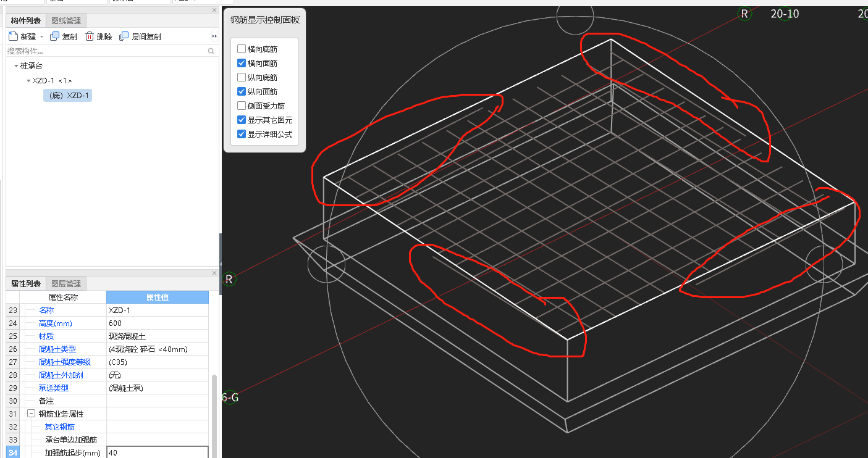Viewport: 868px width, 458px height.
Task: Collapse the 桩承台 tree node
Action: click(16, 65)
